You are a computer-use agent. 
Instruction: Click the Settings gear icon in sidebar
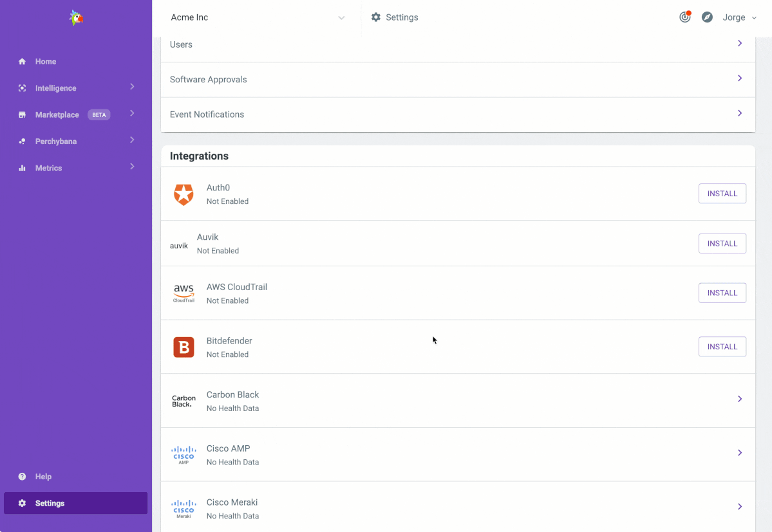[x=22, y=503]
